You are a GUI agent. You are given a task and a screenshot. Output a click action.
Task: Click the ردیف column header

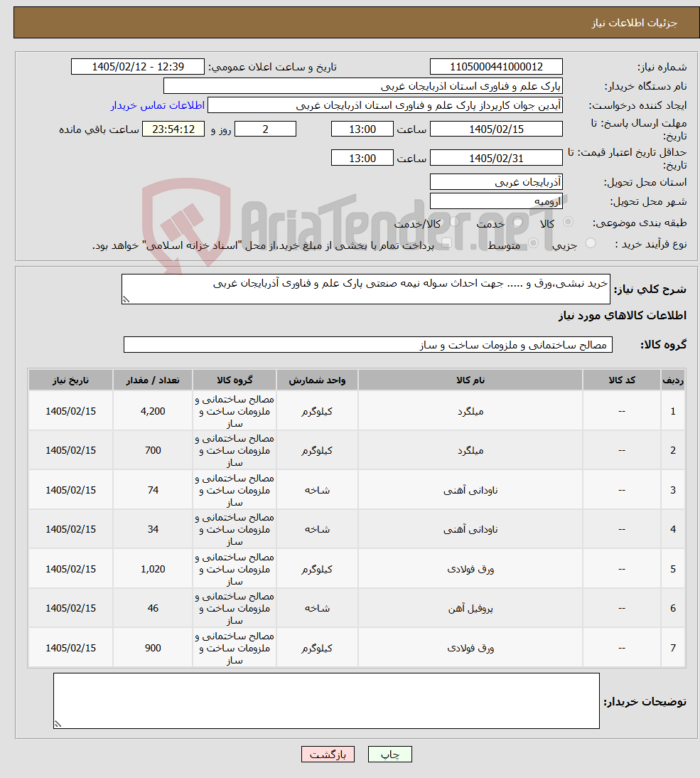pyautogui.click(x=673, y=380)
